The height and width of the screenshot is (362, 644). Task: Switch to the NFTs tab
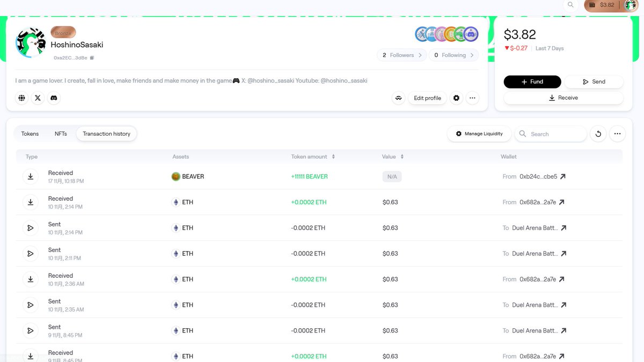pyautogui.click(x=61, y=134)
